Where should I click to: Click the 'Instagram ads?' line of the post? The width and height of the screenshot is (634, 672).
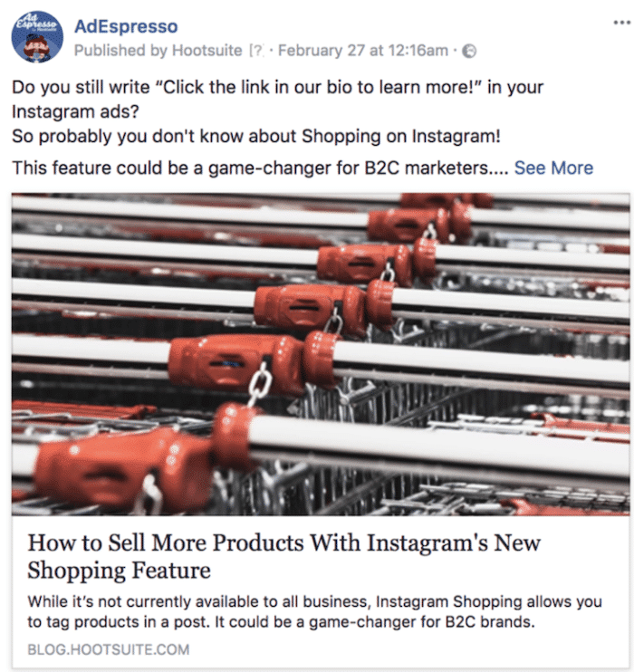75,112
